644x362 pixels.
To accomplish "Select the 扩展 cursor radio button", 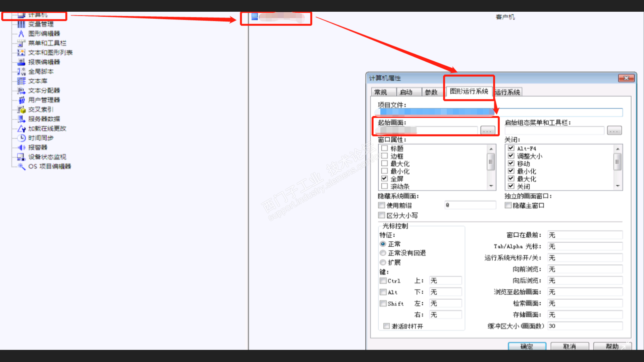I will pyautogui.click(x=383, y=262).
